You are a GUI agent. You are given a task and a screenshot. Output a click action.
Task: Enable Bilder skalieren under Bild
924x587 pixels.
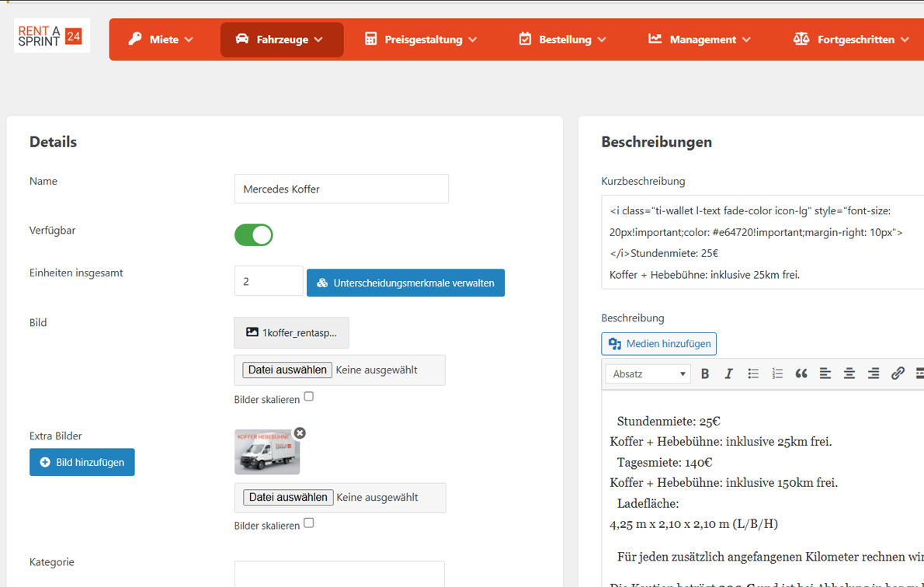(309, 397)
